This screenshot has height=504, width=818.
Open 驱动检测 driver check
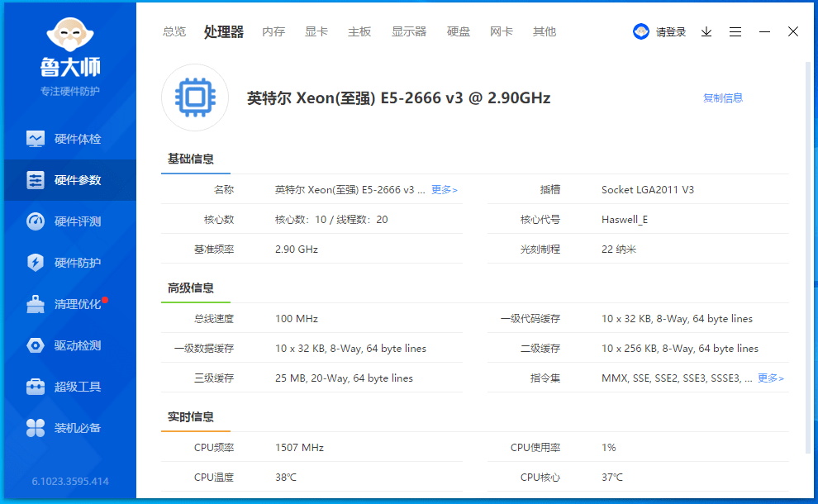pyautogui.click(x=70, y=345)
